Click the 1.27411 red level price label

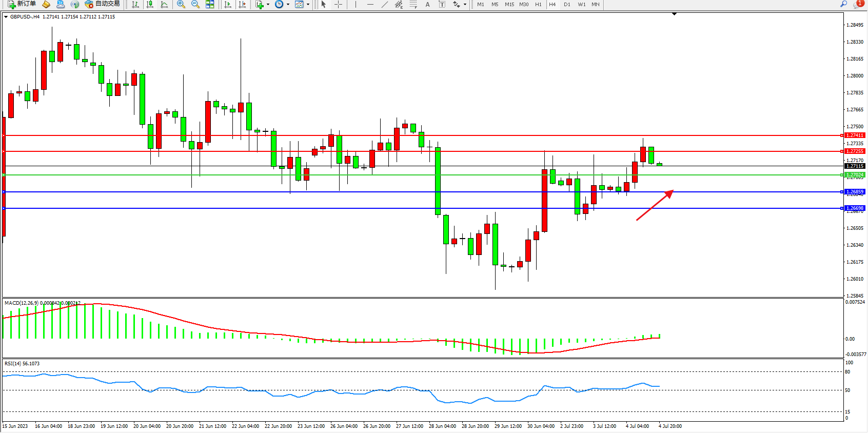coord(855,135)
